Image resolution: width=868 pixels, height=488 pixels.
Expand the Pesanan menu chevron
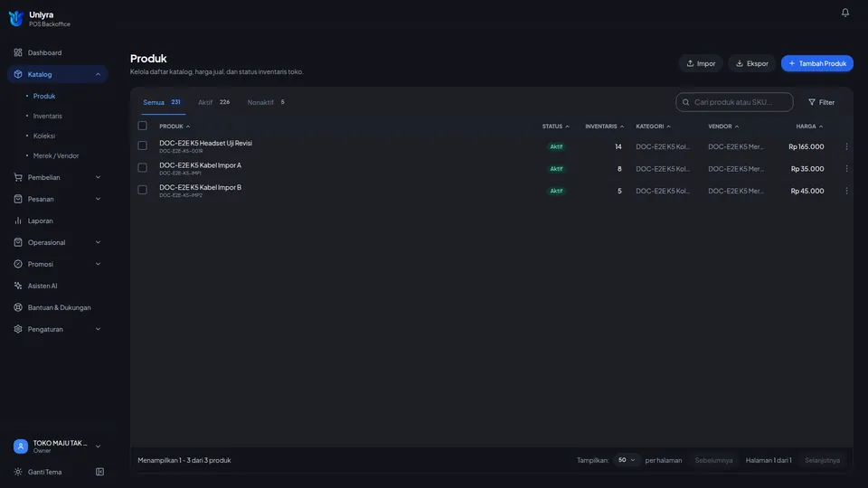coord(98,199)
